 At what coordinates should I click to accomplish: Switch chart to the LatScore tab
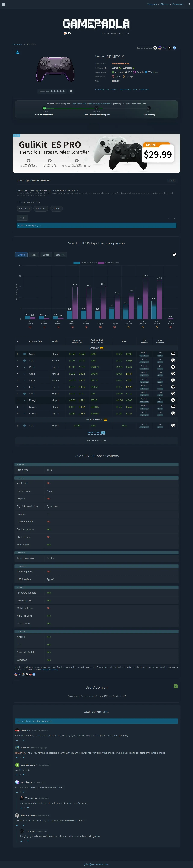(x=60, y=255)
